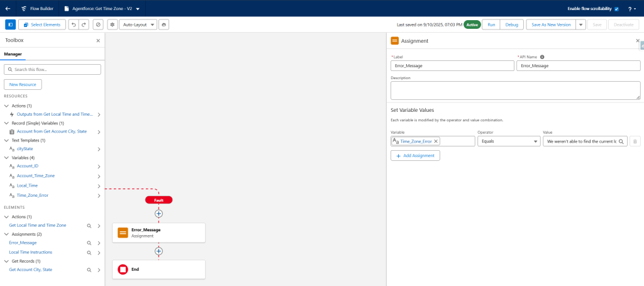Click the undo arrow icon
Screen dimensions: 644x286
pyautogui.click(x=74, y=25)
